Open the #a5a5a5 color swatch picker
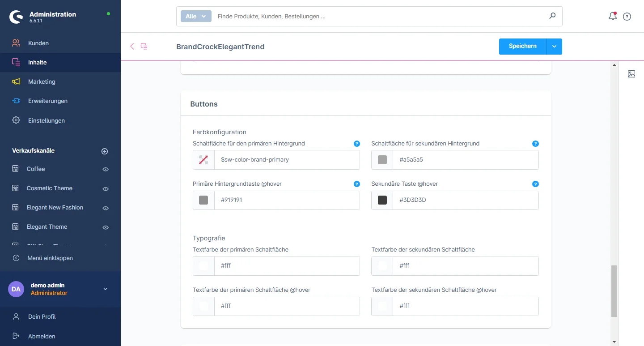 click(x=382, y=160)
